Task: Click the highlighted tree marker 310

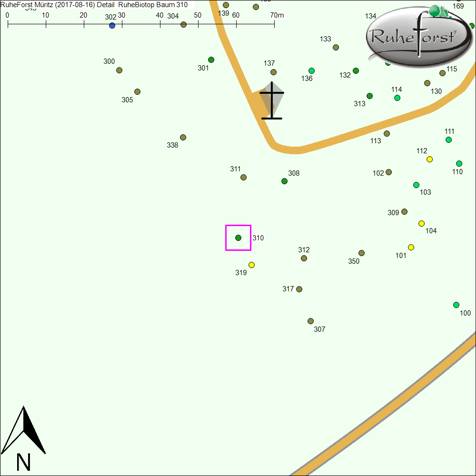Action: 238,238
